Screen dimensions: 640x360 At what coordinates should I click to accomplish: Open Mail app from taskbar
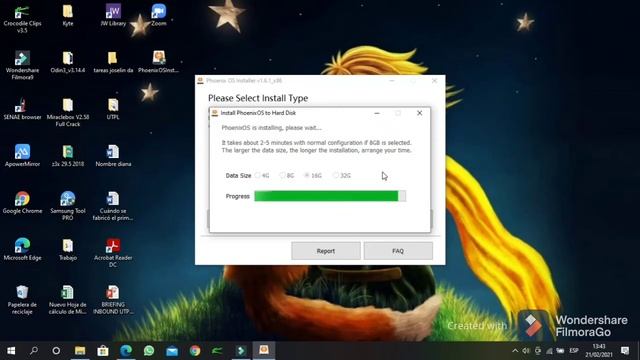[172, 351]
